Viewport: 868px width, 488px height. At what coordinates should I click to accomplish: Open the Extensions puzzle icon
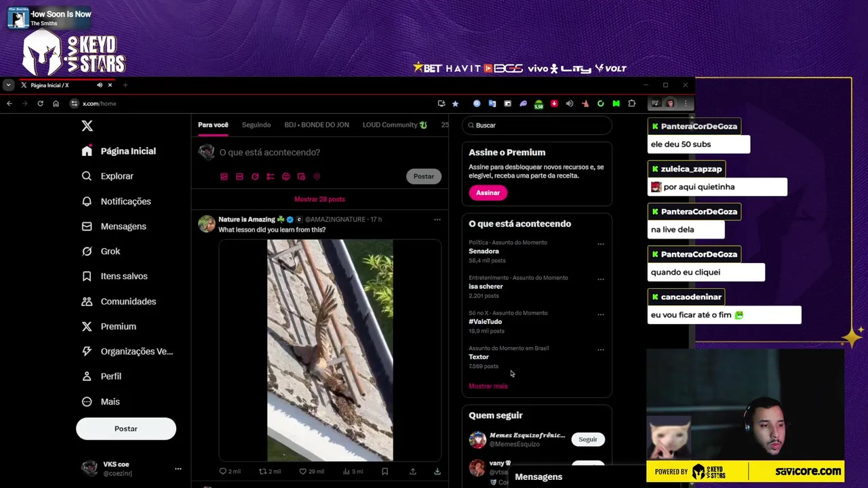point(632,104)
